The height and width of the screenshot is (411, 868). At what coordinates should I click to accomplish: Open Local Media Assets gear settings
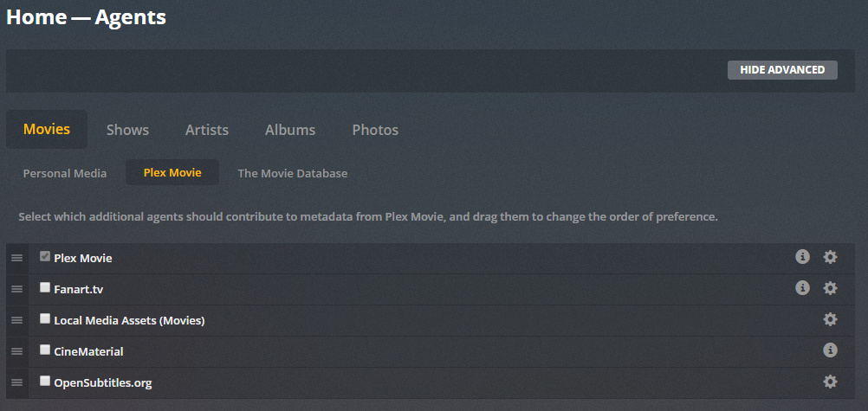(830, 319)
